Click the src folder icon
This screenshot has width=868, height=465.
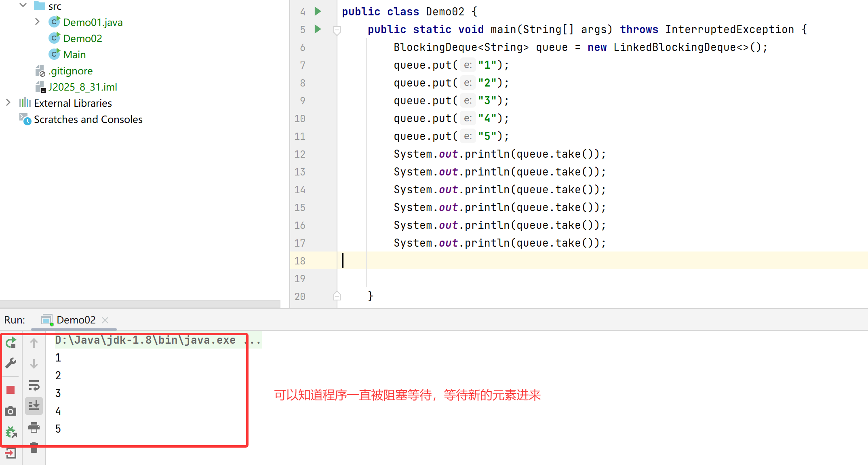point(40,6)
